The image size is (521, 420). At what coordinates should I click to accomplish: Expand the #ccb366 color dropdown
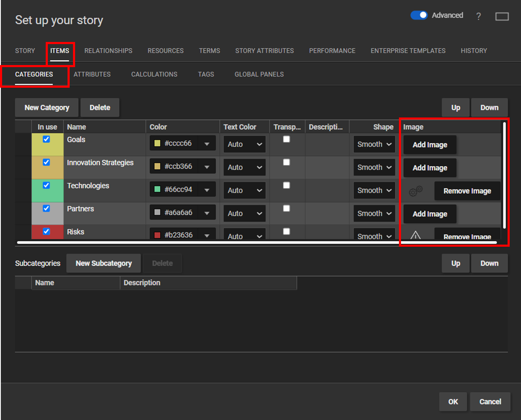pos(207,167)
